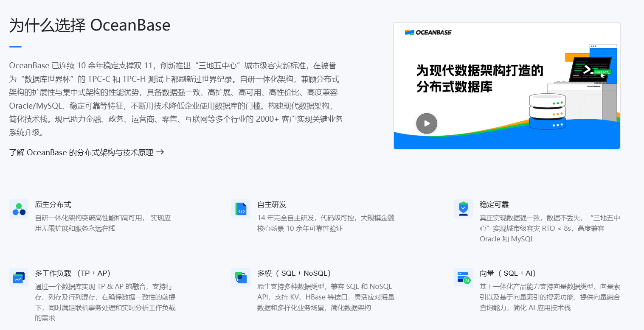Click the 自主研发 code file icon
Screen dimensions: 644x330
pyautogui.click(x=241, y=209)
